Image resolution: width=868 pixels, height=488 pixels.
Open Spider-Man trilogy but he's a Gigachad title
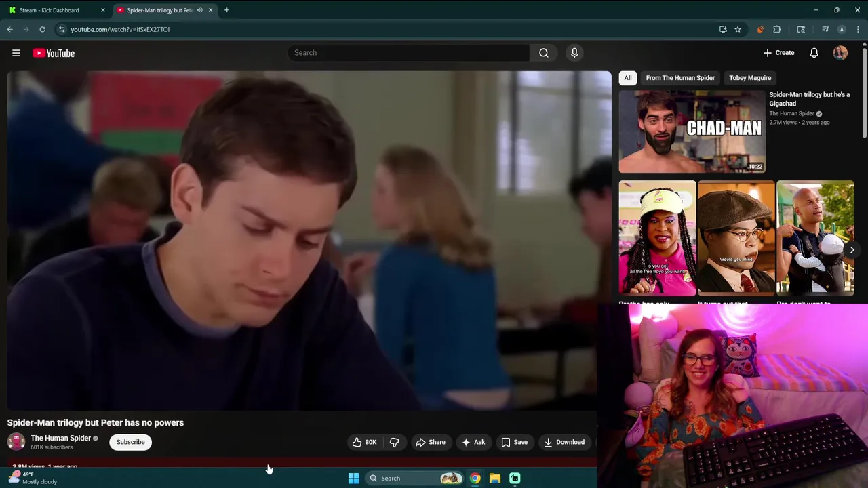click(809, 99)
